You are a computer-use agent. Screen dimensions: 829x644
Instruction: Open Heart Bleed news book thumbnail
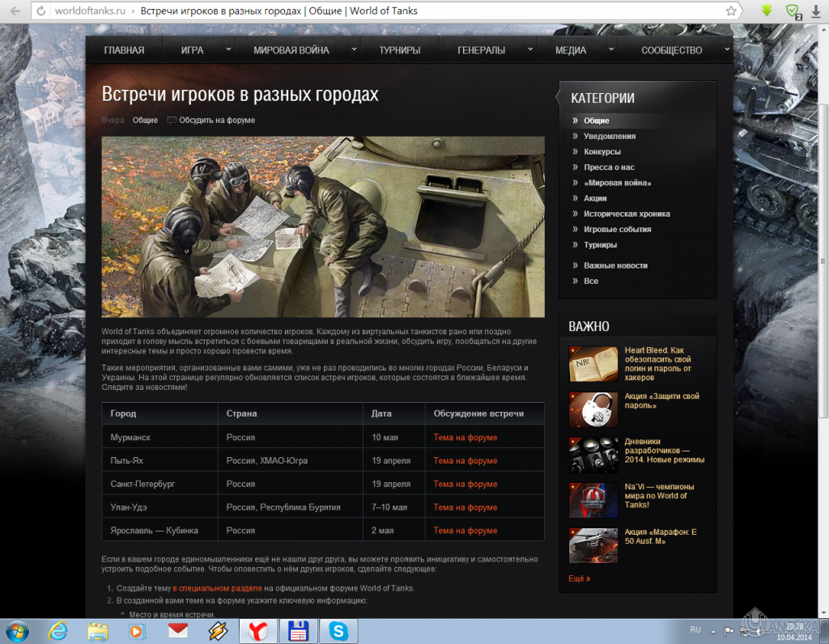(593, 364)
